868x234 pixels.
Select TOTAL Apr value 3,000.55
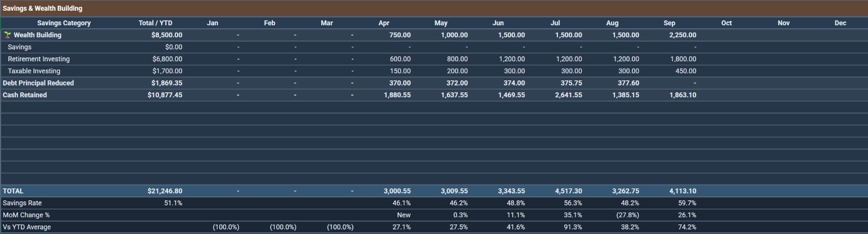397,191
